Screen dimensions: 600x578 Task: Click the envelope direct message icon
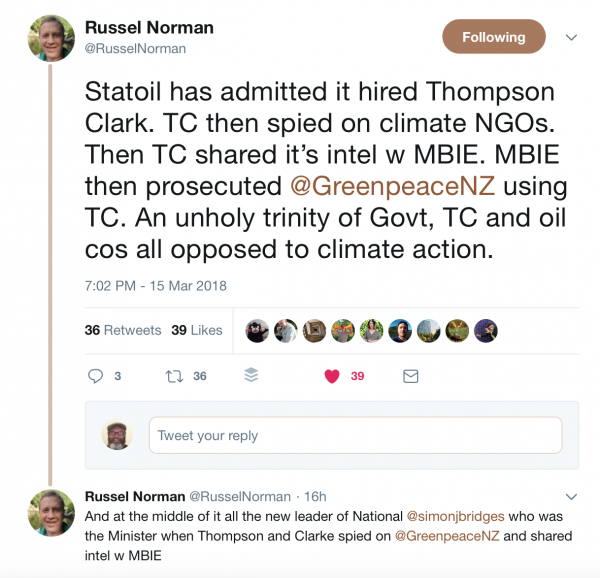point(410,376)
